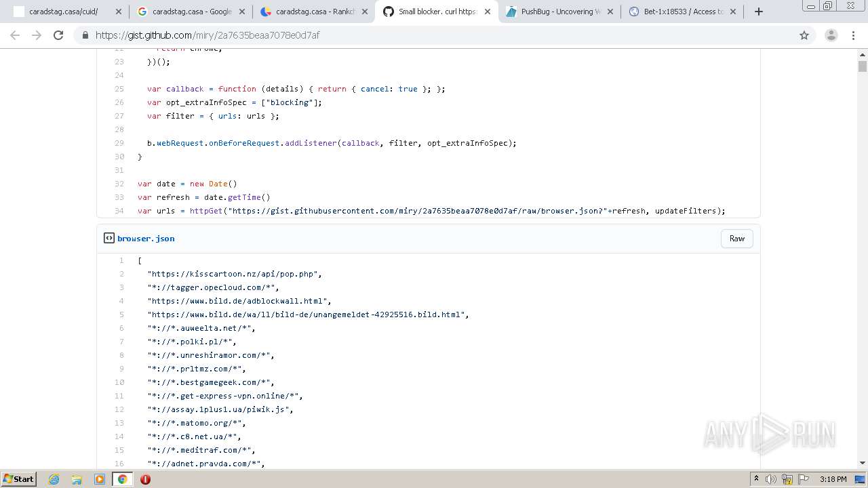Open the network status tray icon

pyautogui.click(x=787, y=479)
